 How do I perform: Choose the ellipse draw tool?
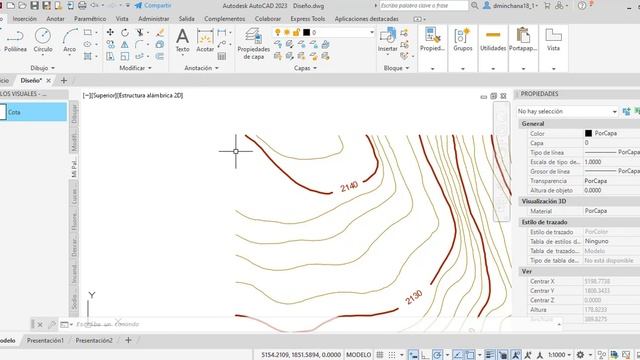(x=88, y=44)
